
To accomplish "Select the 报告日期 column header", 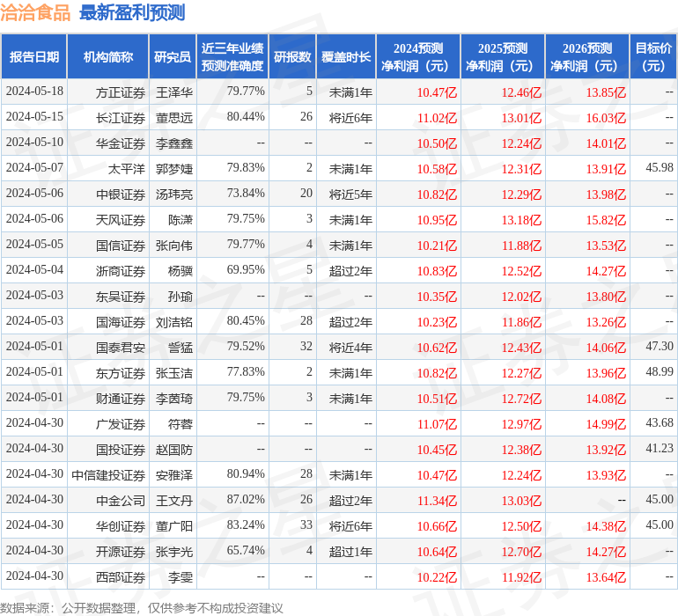I will (x=34, y=56).
